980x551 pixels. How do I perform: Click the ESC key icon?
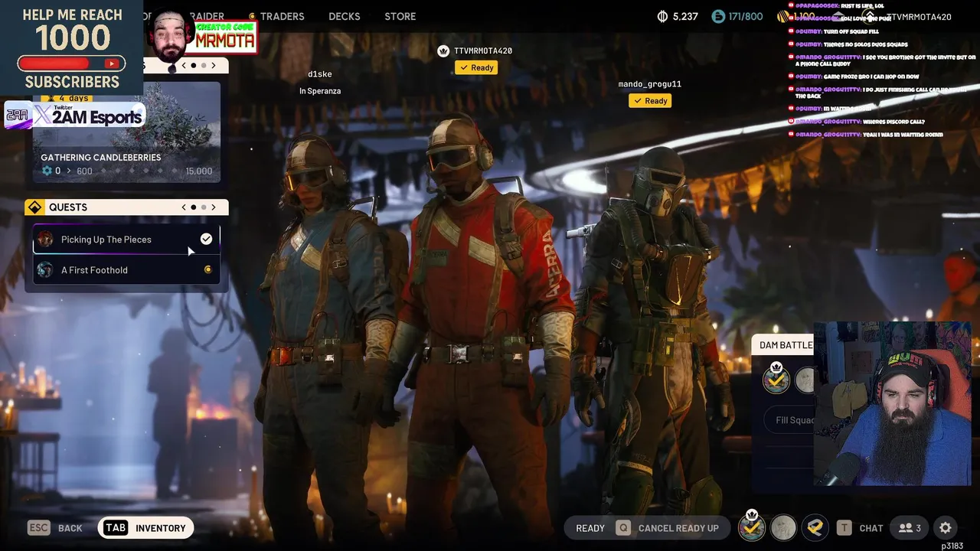click(39, 528)
